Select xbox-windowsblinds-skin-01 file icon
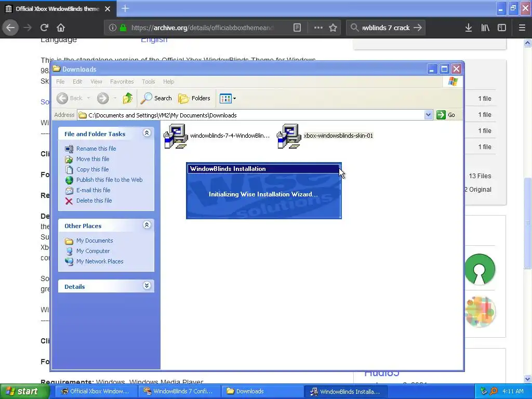This screenshot has width=532, height=399. pos(289,136)
